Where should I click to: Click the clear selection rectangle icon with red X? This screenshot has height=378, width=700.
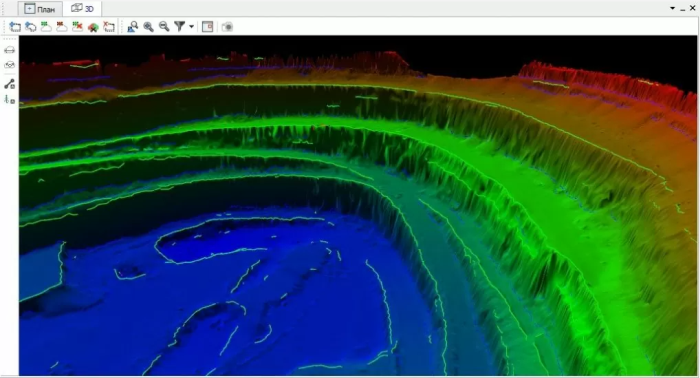click(108, 27)
